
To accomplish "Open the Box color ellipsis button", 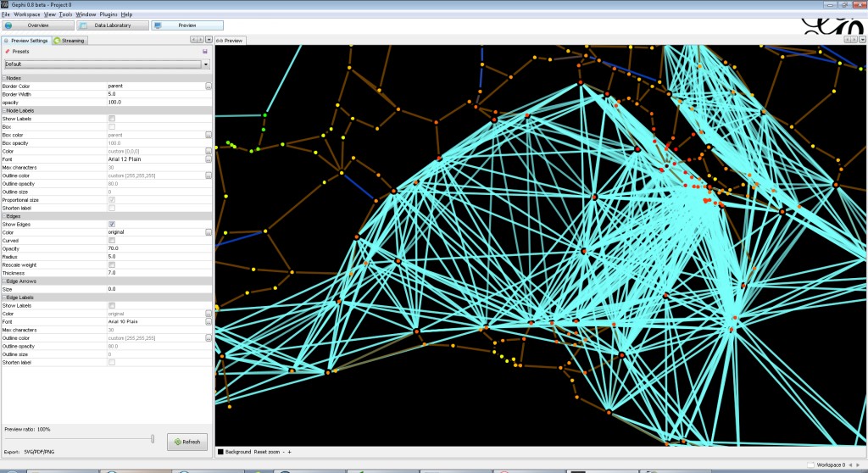I will (x=209, y=135).
